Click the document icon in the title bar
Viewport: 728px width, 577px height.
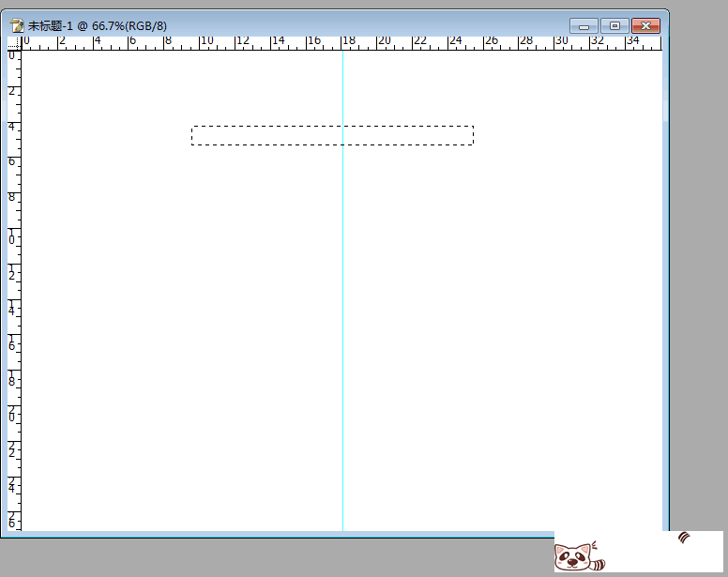point(16,25)
